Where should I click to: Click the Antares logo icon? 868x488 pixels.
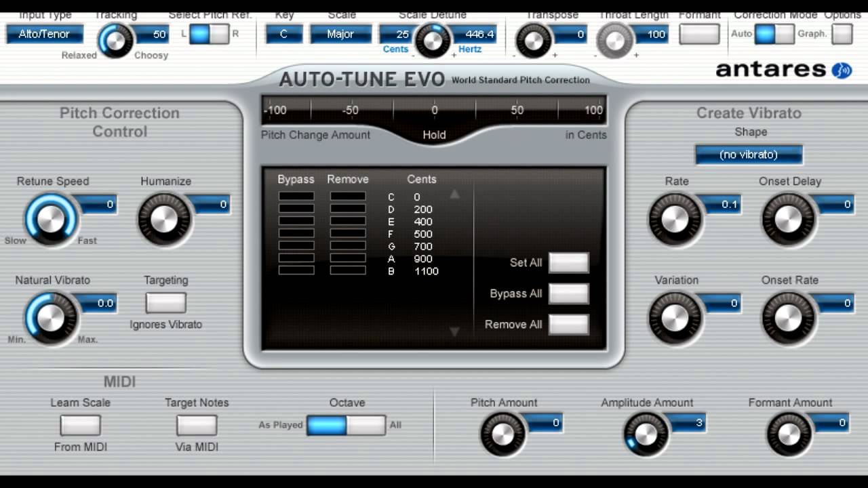click(x=841, y=70)
